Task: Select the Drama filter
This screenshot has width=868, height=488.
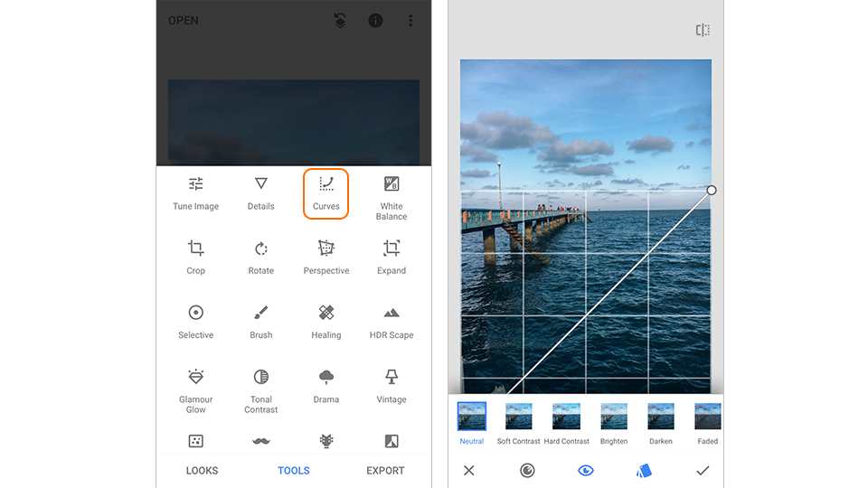Action: click(326, 386)
